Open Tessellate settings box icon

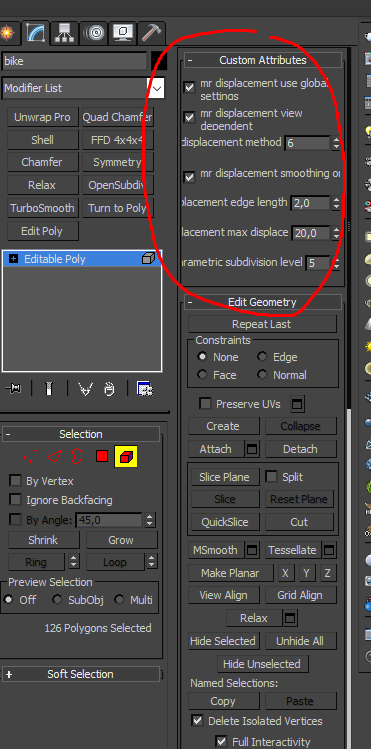tap(329, 550)
